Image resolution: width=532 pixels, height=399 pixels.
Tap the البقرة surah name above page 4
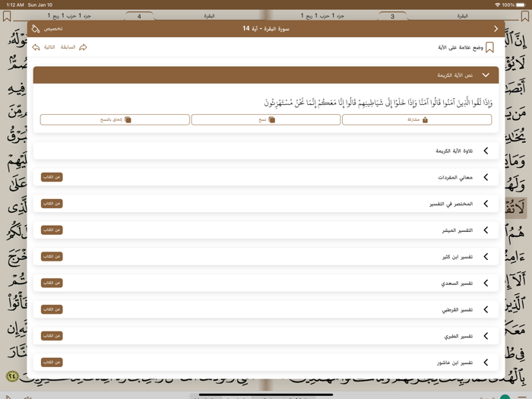tap(209, 16)
